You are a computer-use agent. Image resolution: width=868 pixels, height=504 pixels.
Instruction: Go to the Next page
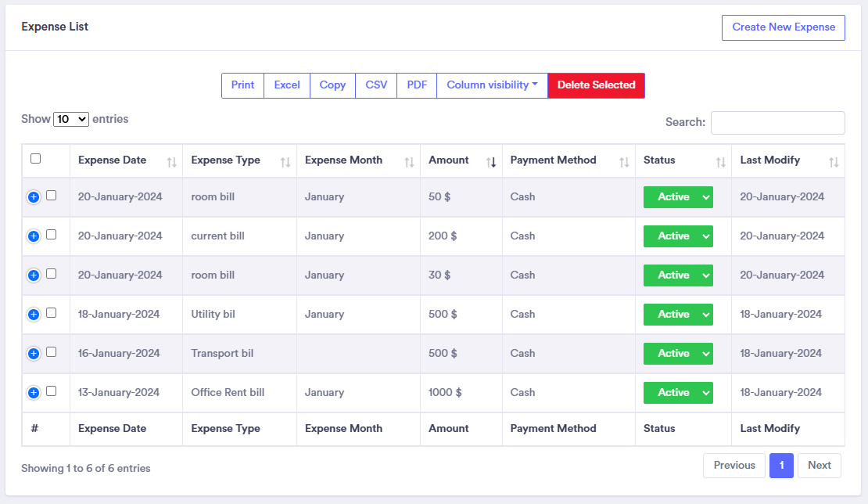coord(820,466)
